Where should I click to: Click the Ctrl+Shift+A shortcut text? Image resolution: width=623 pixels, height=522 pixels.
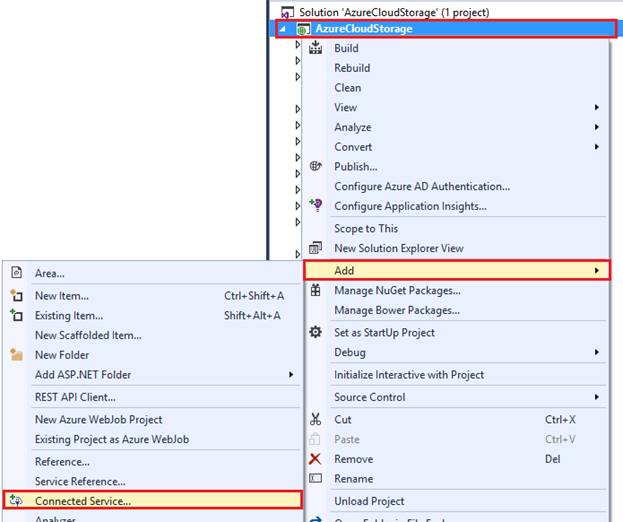(x=254, y=296)
